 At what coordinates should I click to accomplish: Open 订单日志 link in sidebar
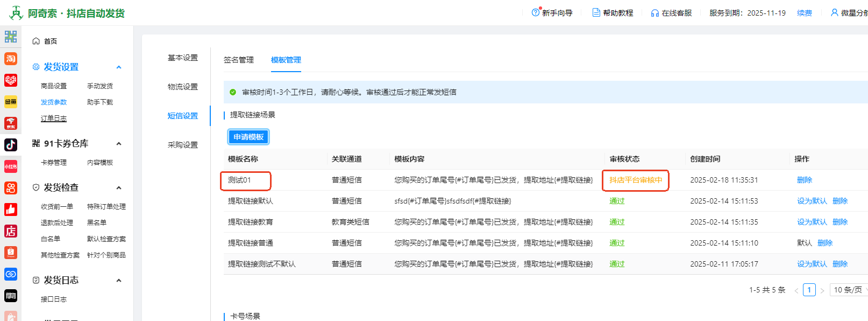(x=54, y=118)
